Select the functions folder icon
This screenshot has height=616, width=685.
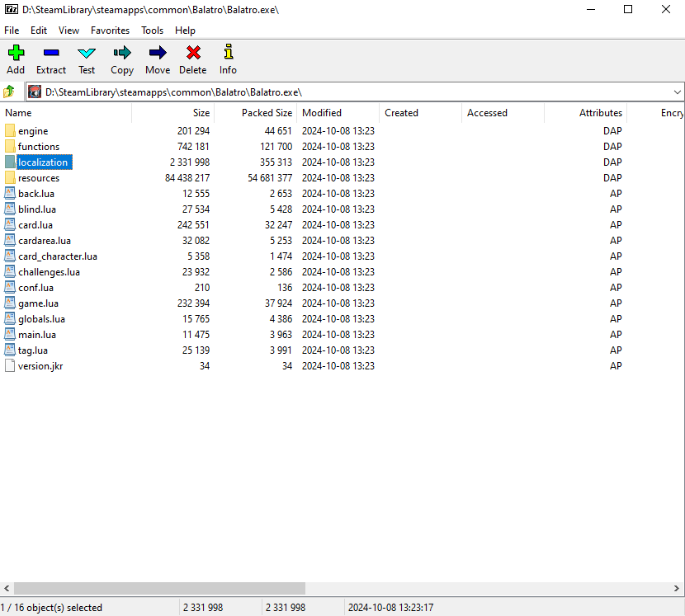click(x=10, y=146)
